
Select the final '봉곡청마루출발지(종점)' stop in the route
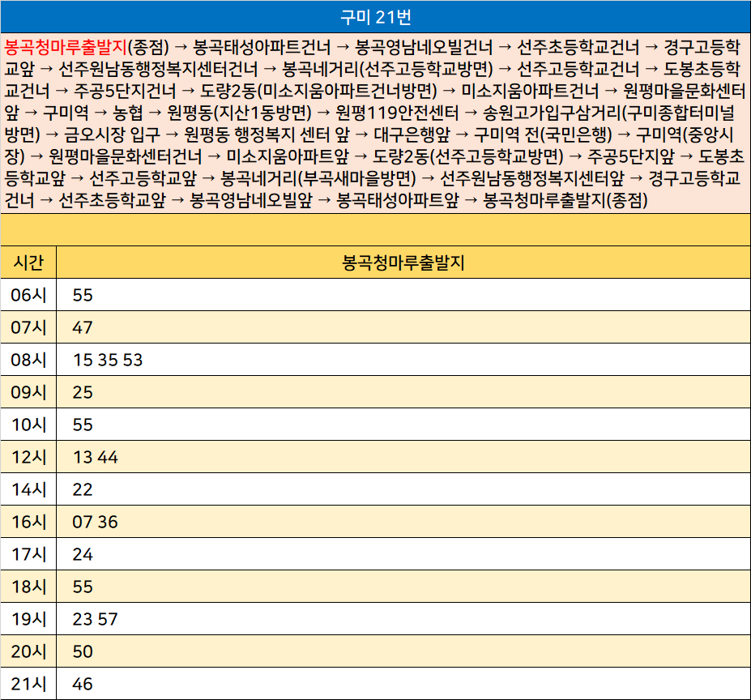(x=565, y=200)
